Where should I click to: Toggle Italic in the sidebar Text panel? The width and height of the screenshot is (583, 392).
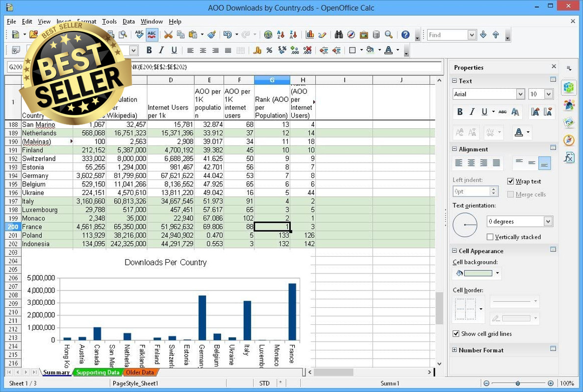click(x=472, y=112)
